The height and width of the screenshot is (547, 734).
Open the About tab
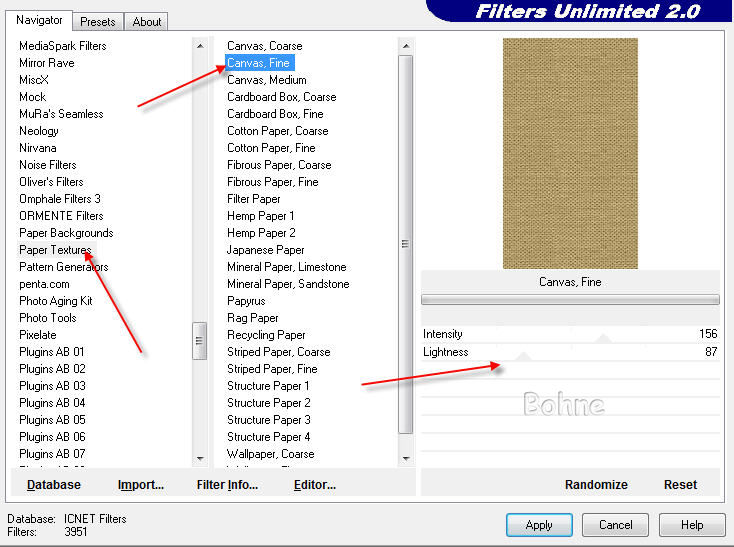click(x=147, y=21)
